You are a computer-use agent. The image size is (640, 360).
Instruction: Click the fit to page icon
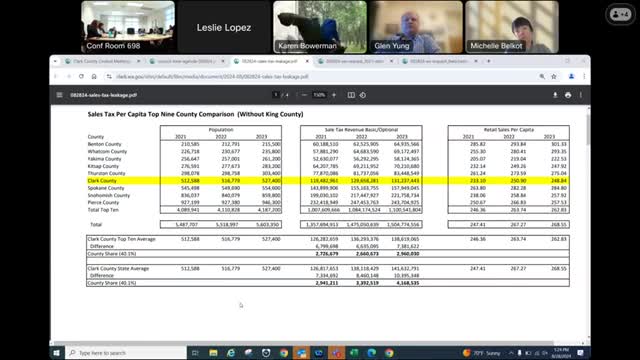(x=351, y=95)
